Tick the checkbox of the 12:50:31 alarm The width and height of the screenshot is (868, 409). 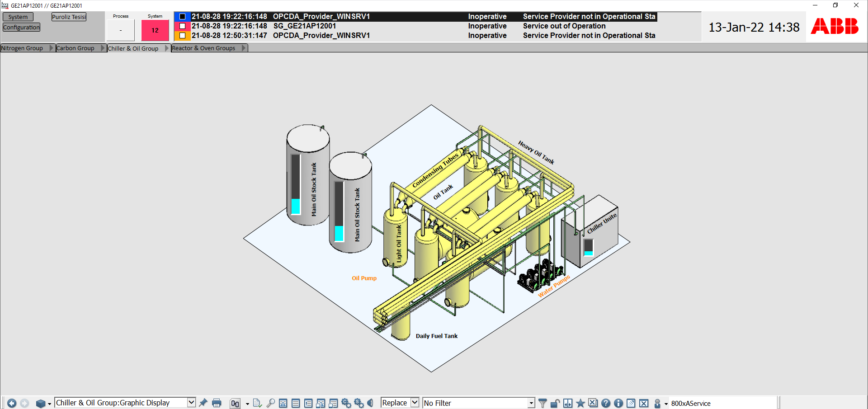point(183,35)
